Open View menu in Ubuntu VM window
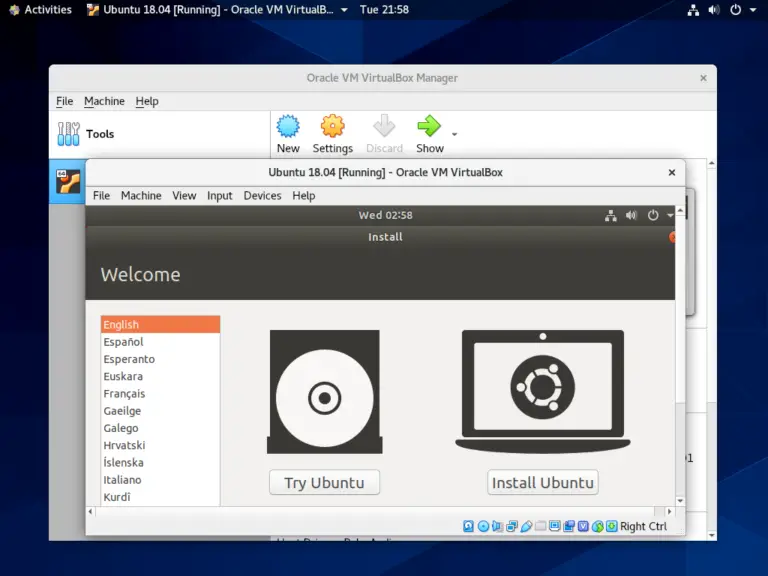 pyautogui.click(x=184, y=195)
